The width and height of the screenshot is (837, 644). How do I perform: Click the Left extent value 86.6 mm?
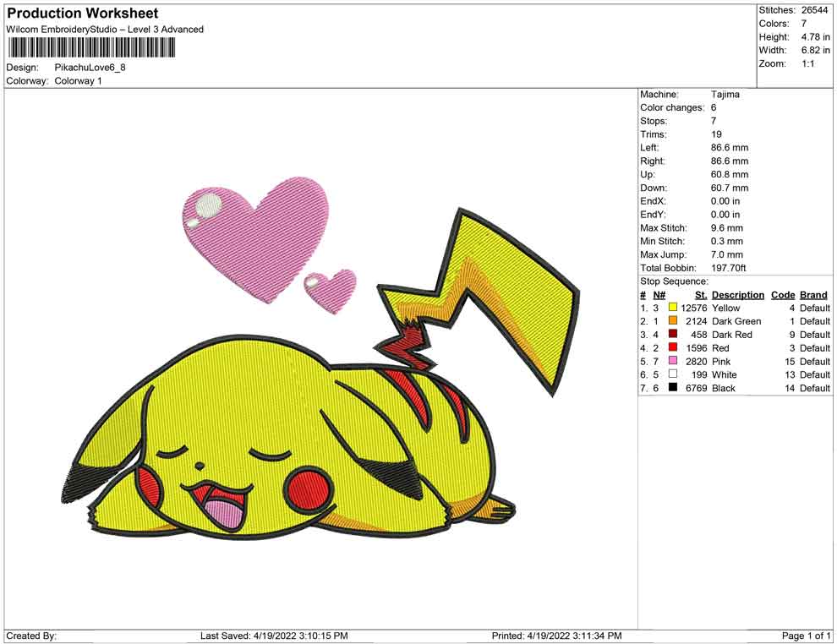[729, 148]
